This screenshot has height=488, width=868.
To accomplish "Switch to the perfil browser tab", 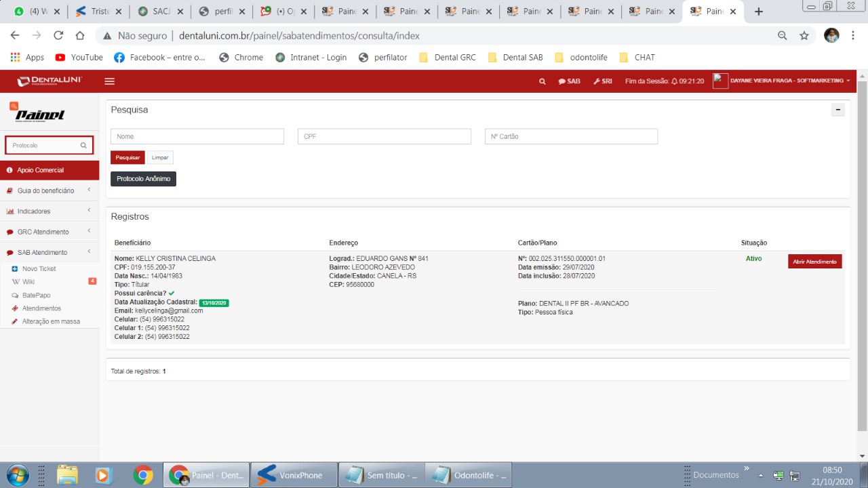I will click(x=222, y=12).
